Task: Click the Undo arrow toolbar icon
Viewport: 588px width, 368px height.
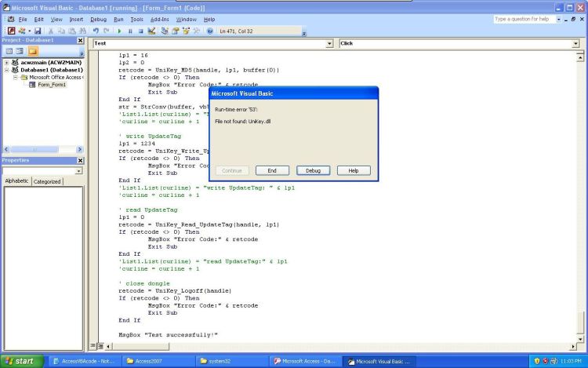Action: pyautogui.click(x=96, y=31)
